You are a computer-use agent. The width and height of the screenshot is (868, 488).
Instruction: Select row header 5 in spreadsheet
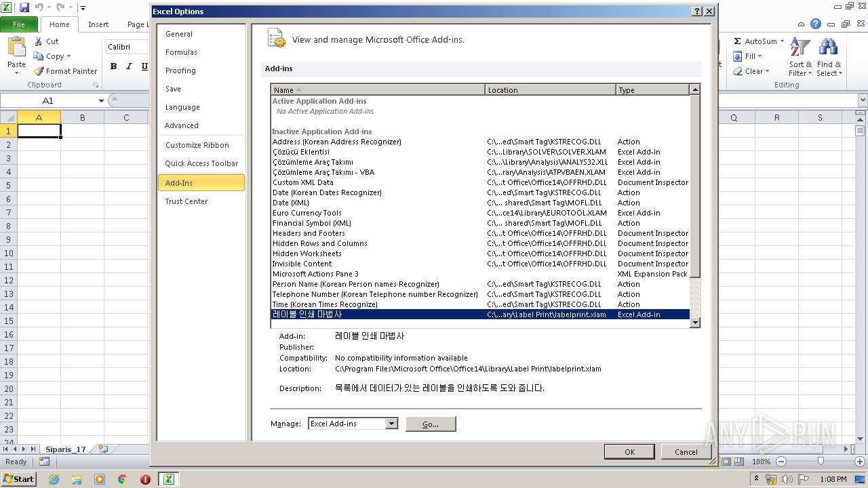click(x=9, y=185)
